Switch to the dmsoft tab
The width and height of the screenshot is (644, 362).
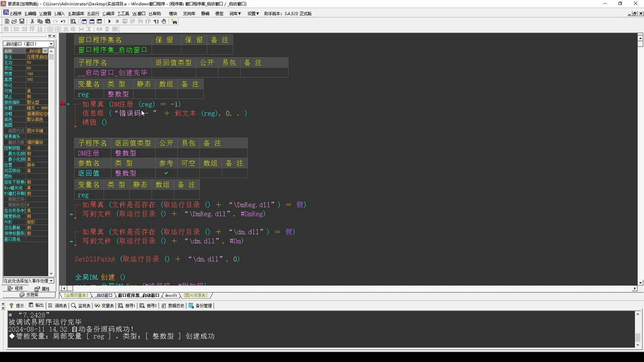[x=171, y=295]
